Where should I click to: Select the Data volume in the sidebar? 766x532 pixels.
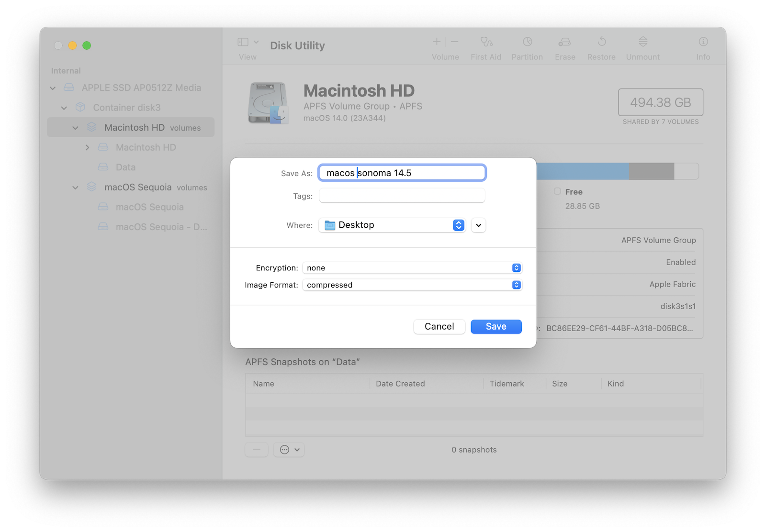point(130,167)
